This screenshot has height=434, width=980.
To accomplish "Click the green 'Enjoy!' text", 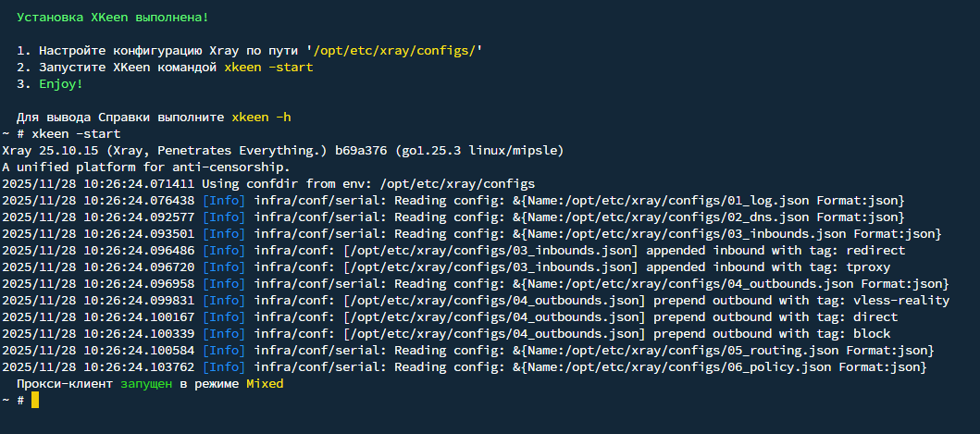I will click(x=61, y=84).
